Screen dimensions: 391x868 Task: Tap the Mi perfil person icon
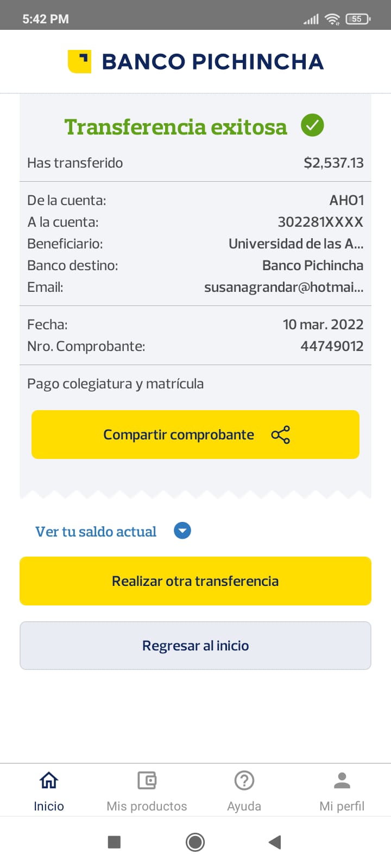click(342, 781)
